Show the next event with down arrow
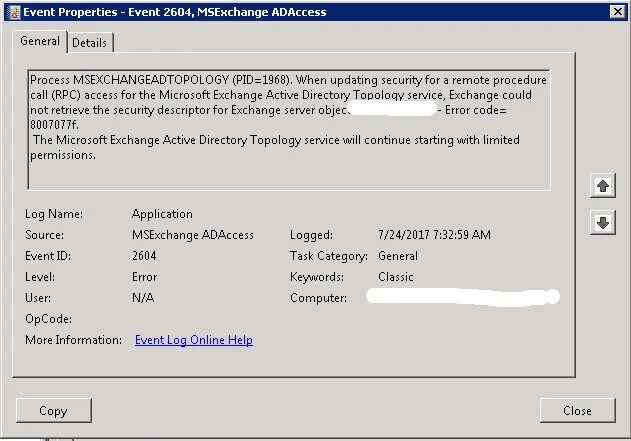The width and height of the screenshot is (631, 441). [602, 223]
